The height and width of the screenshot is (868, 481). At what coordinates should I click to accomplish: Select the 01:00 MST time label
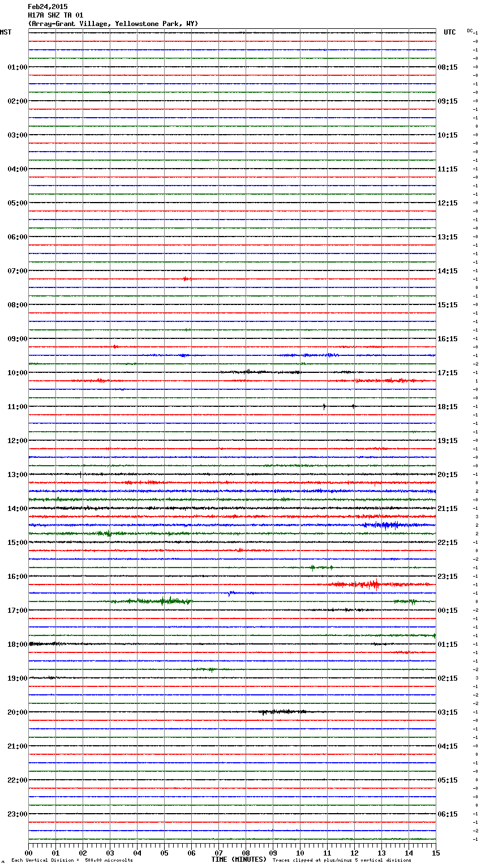17,67
